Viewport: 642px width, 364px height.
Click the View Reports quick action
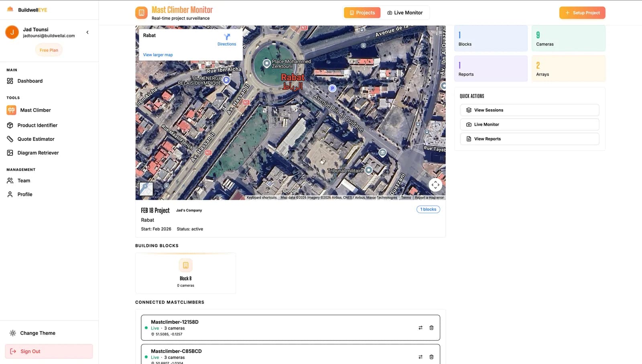pyautogui.click(x=530, y=139)
